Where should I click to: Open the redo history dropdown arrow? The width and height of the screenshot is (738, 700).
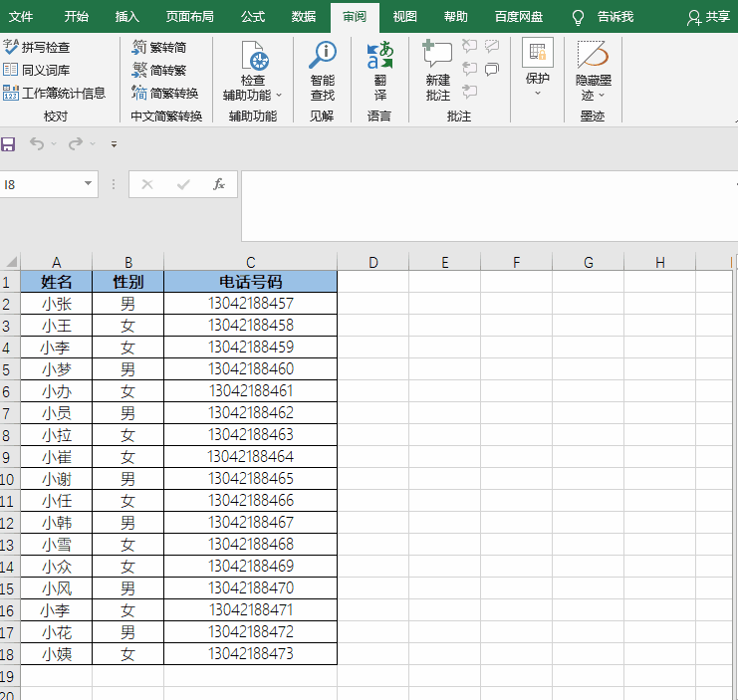pos(93,143)
